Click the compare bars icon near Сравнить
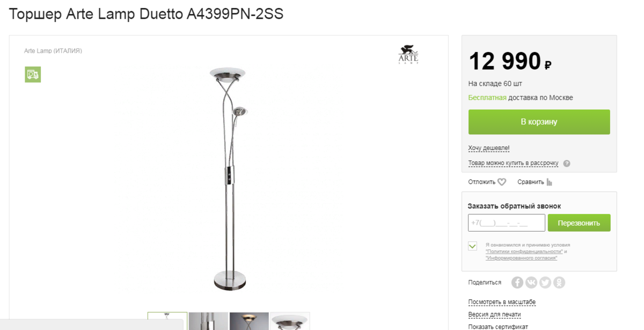Screen dimensions: 644x330 [x=550, y=182]
